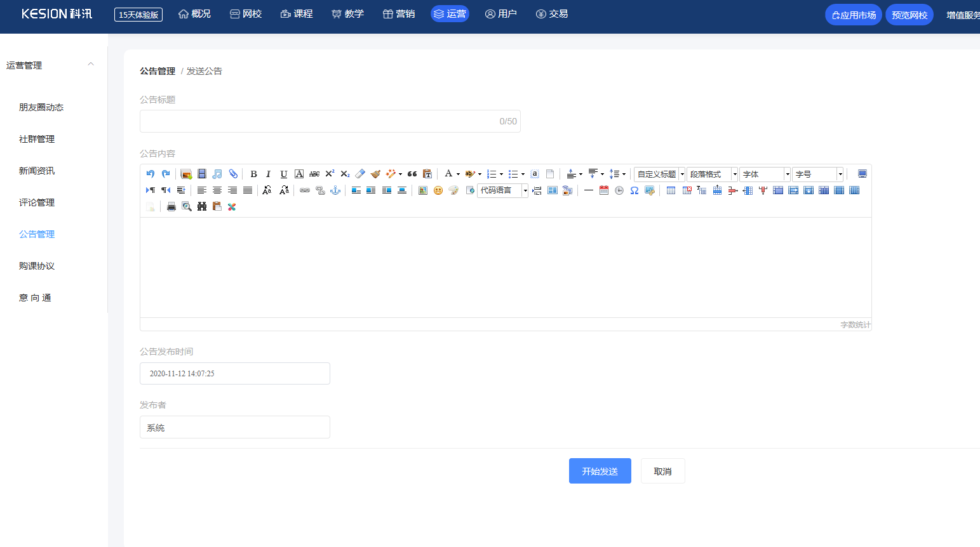Click the undo icon in editor toolbar
Screen dimensions: 980x547
[x=151, y=174]
